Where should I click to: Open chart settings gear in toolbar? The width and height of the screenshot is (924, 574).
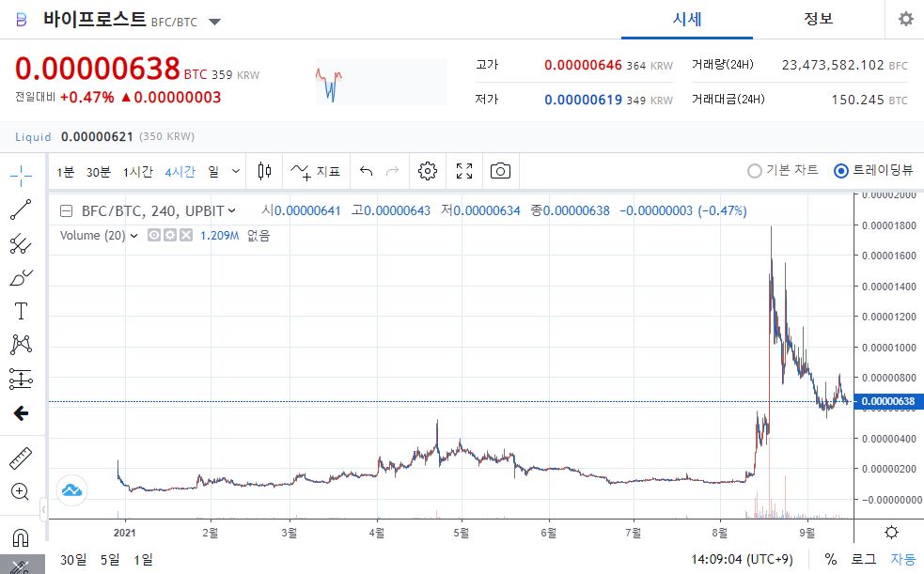pos(428,171)
